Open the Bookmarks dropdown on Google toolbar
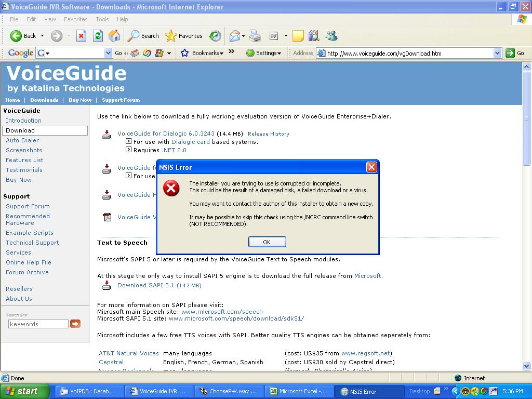This screenshot has width=532, height=399. click(x=221, y=54)
